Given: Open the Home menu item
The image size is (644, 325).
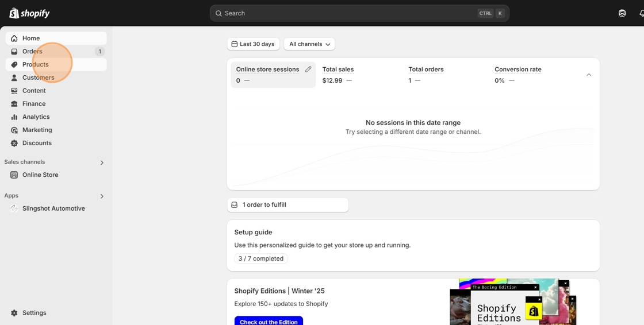Looking at the screenshot, I should pos(56,38).
